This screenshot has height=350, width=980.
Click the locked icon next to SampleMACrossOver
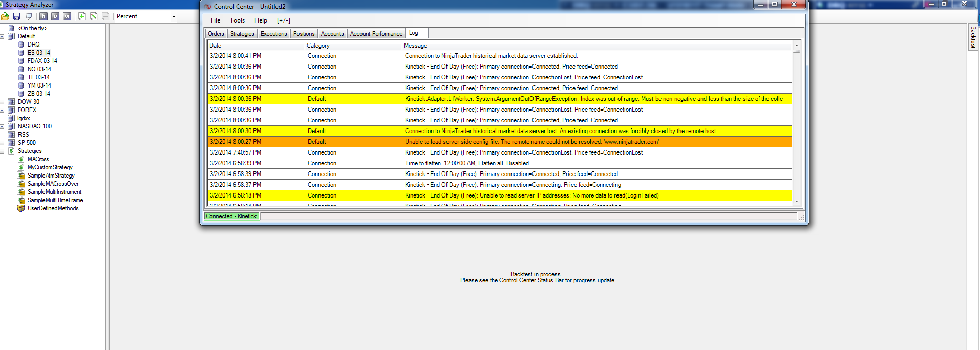(x=22, y=184)
